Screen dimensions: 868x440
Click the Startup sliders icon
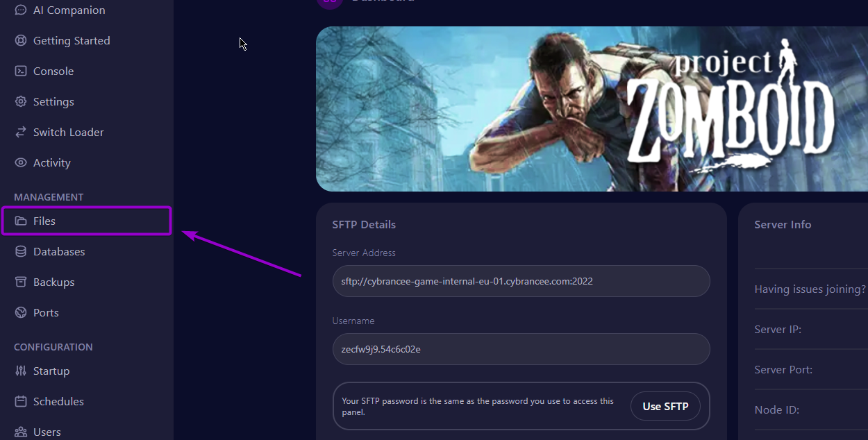(x=21, y=371)
